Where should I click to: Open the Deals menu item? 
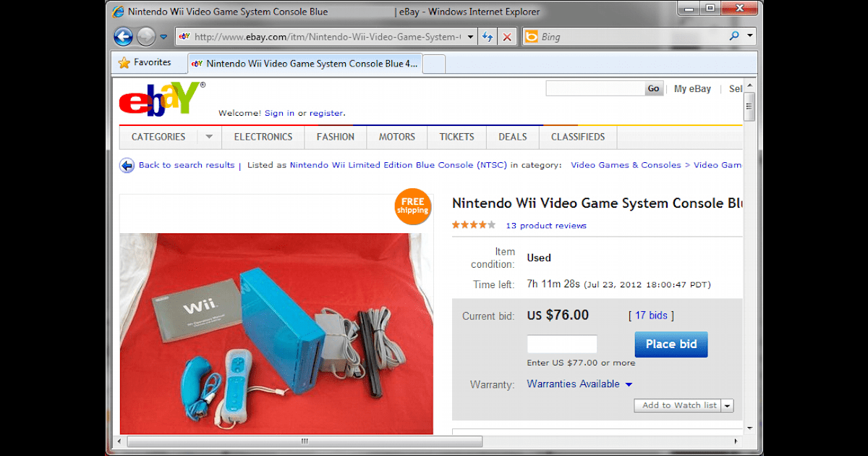pyautogui.click(x=512, y=137)
